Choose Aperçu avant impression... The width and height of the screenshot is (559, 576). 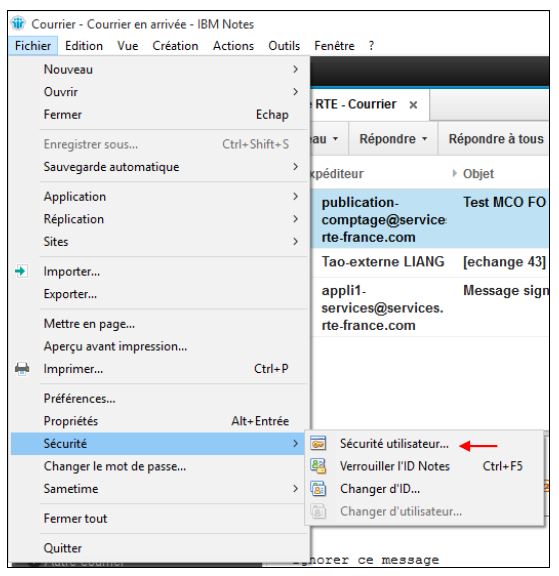click(x=159, y=346)
